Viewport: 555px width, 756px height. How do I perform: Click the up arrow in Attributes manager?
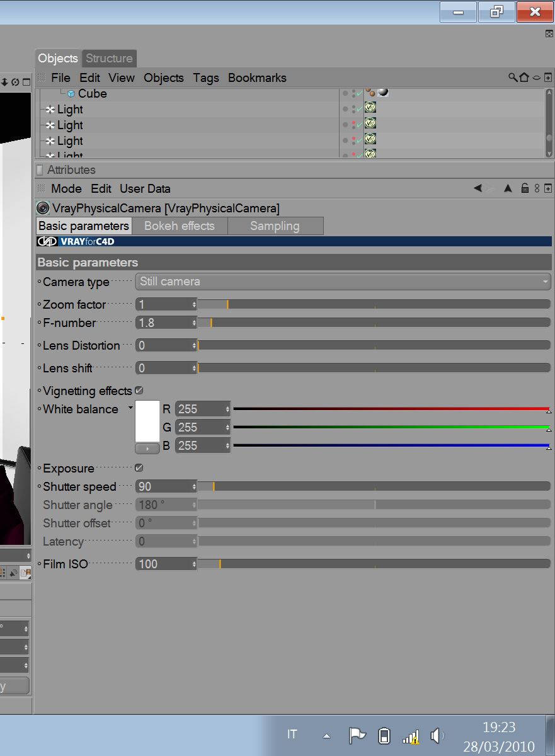point(508,188)
